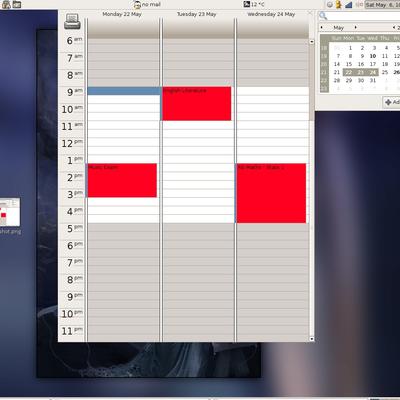Click the volume icon in the top panel
This screenshot has height=400, width=400.
pos(359,5)
